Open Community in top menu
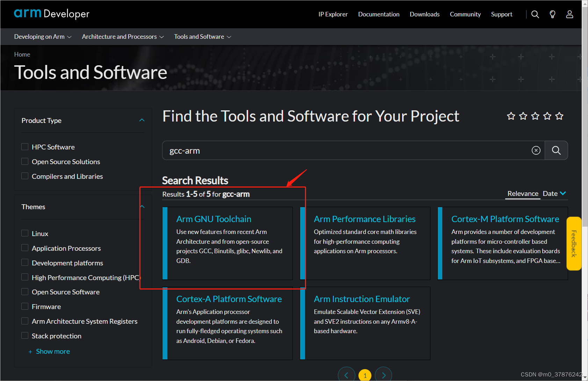588x381 pixels. click(465, 14)
